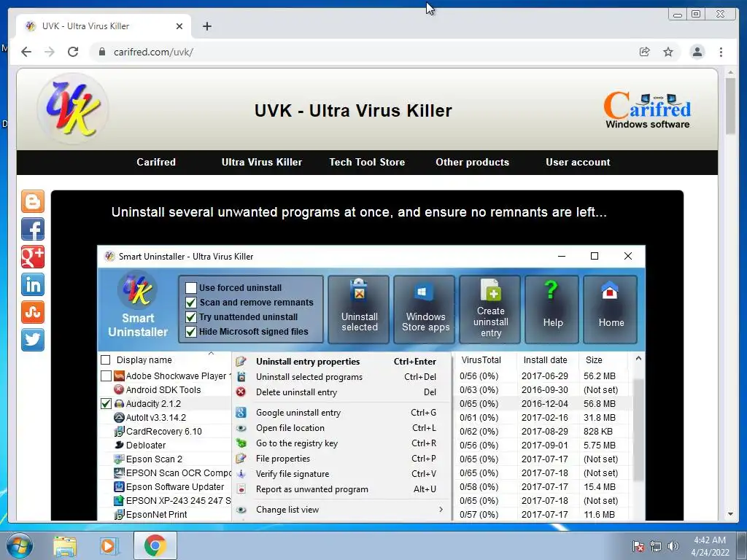
Task: Go to Tech Tool Store
Action: click(x=367, y=162)
